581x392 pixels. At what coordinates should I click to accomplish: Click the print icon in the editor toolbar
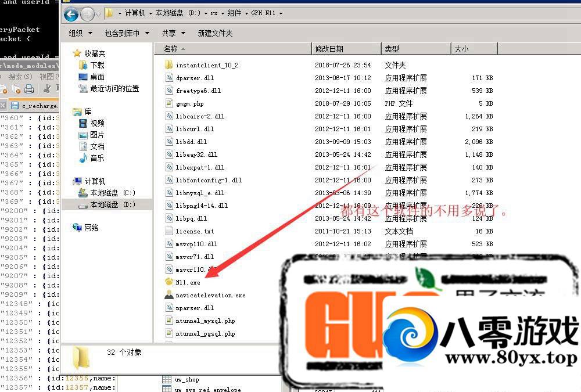[29, 89]
